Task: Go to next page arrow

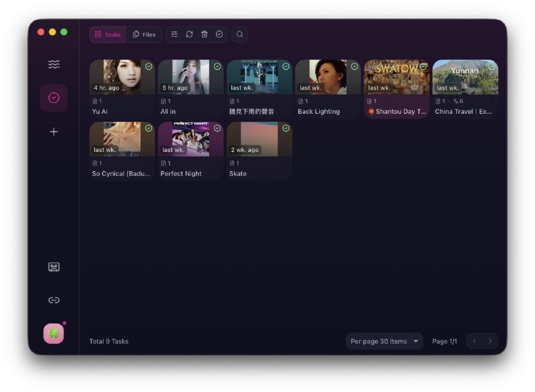Action: [x=490, y=340]
